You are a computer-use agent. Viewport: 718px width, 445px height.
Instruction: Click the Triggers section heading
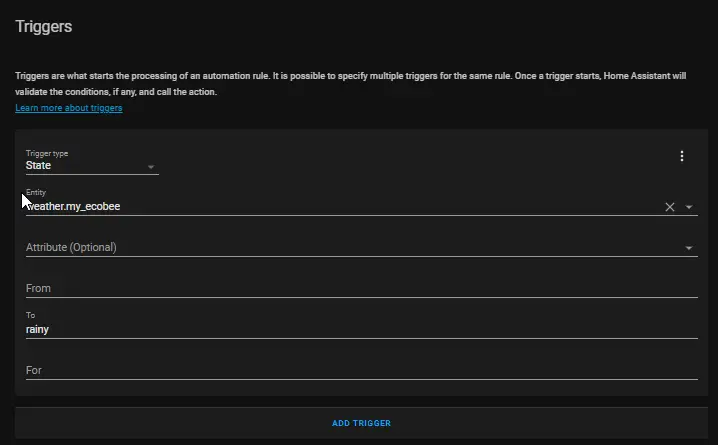pos(44,27)
